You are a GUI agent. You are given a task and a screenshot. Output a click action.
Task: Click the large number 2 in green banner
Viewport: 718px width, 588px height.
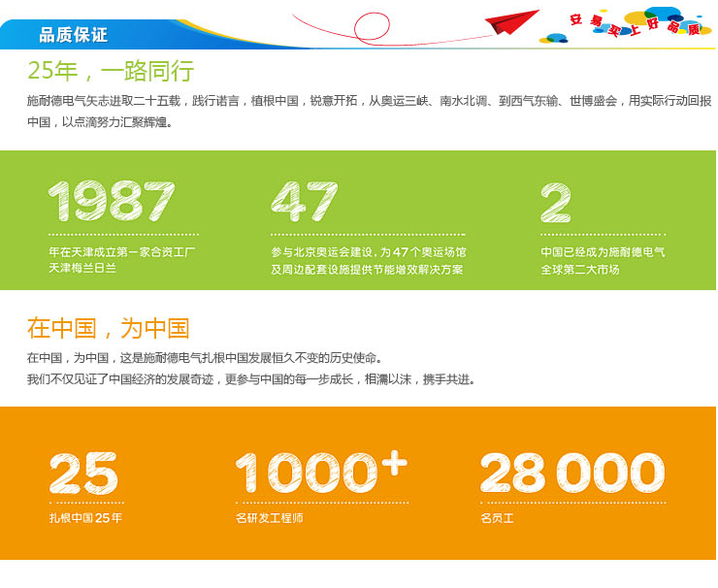(555, 203)
